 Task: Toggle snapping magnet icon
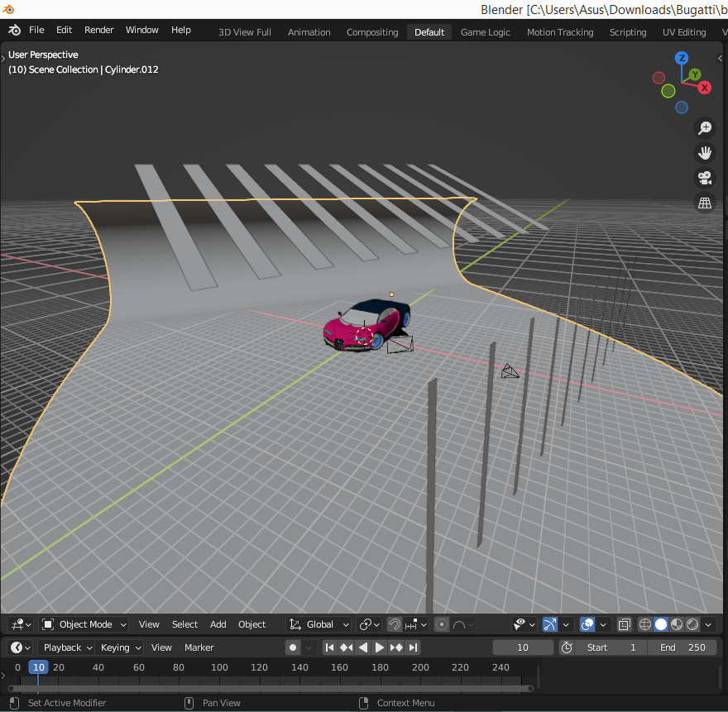(x=395, y=624)
